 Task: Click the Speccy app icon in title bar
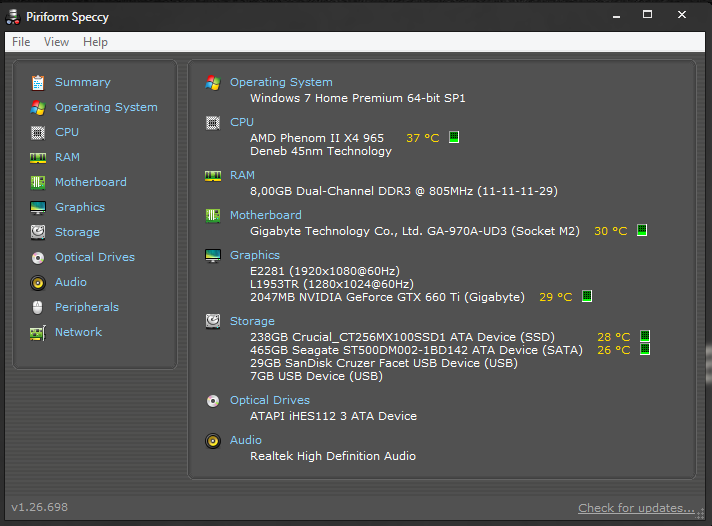(13, 17)
